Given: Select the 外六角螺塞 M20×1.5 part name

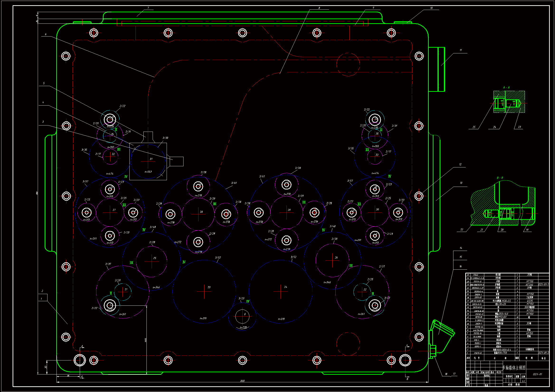Looking at the screenshot, I should pos(502,301).
